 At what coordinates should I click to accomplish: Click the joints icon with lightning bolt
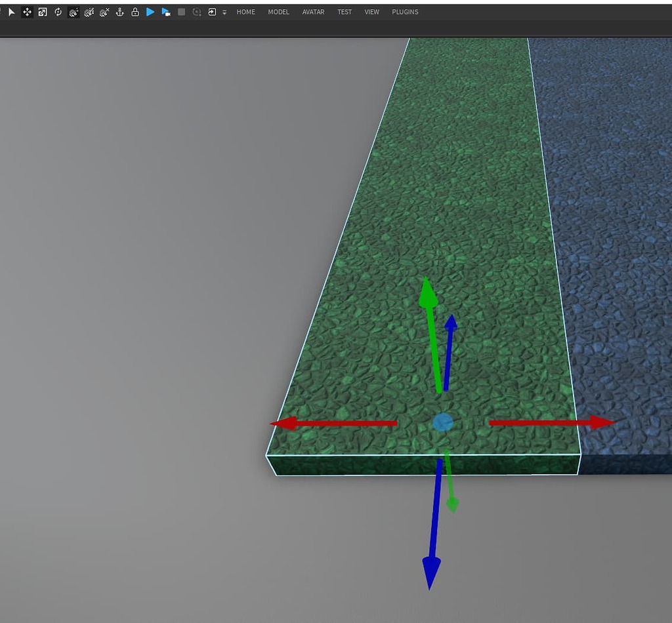[x=89, y=12]
